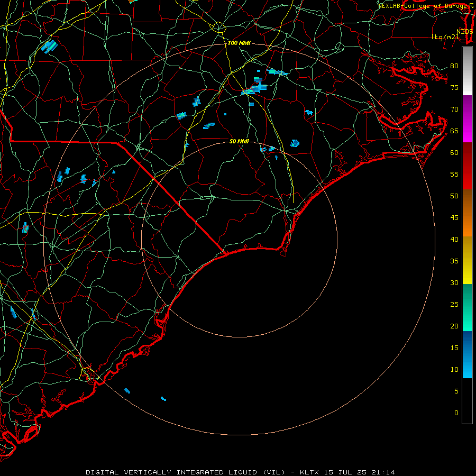
Task: Click the 45 value on the color scale
Action: coord(454,218)
